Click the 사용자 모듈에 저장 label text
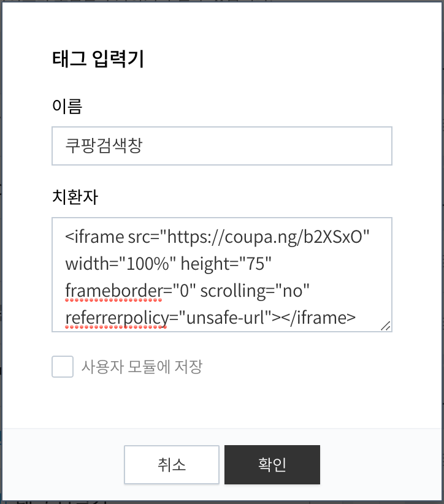Image resolution: width=444 pixels, height=504 pixels. tap(142, 367)
